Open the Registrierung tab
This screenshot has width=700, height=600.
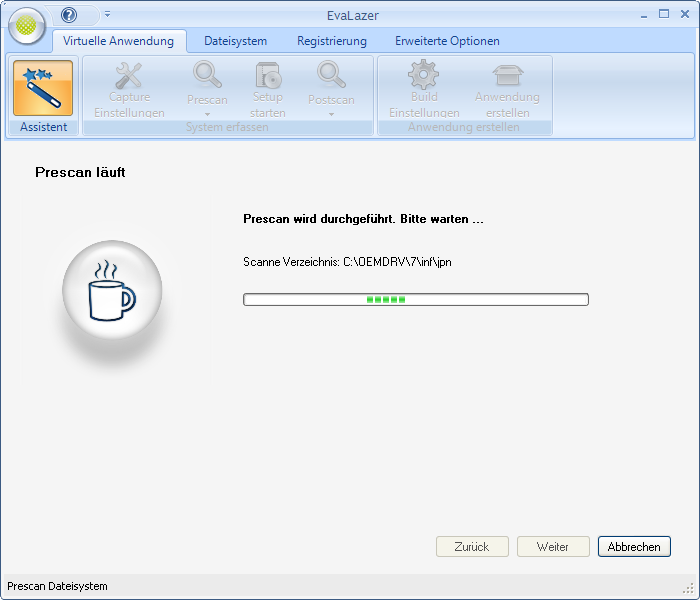pyautogui.click(x=331, y=41)
